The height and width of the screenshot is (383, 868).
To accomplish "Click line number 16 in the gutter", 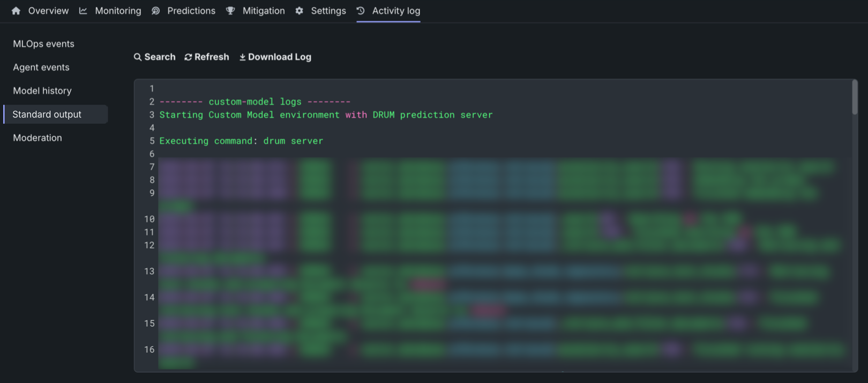I will 149,350.
